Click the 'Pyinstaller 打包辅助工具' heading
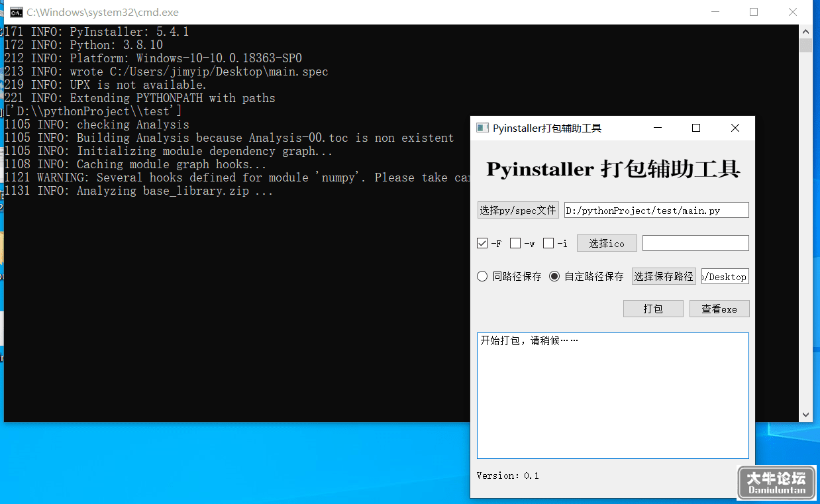This screenshot has height=504, width=820. (x=613, y=169)
